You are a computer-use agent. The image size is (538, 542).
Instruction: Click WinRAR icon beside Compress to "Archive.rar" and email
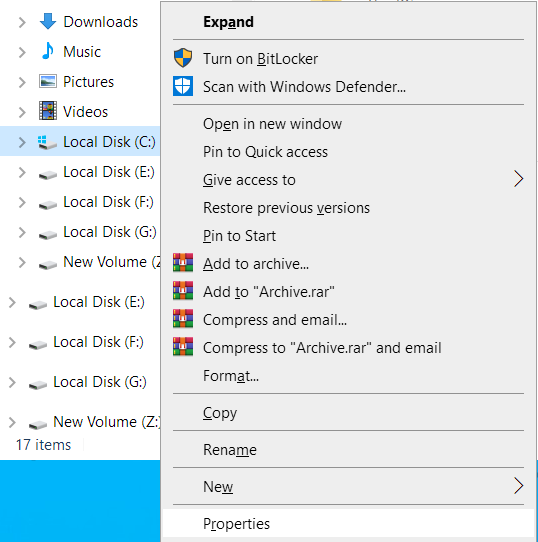(x=183, y=347)
